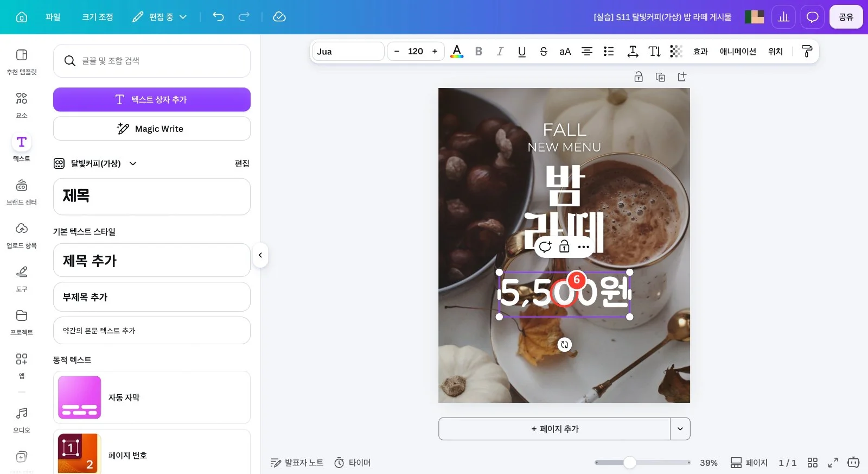Select 자동 자막 dynamic text
Image resolution: width=868 pixels, height=474 pixels.
(152, 397)
